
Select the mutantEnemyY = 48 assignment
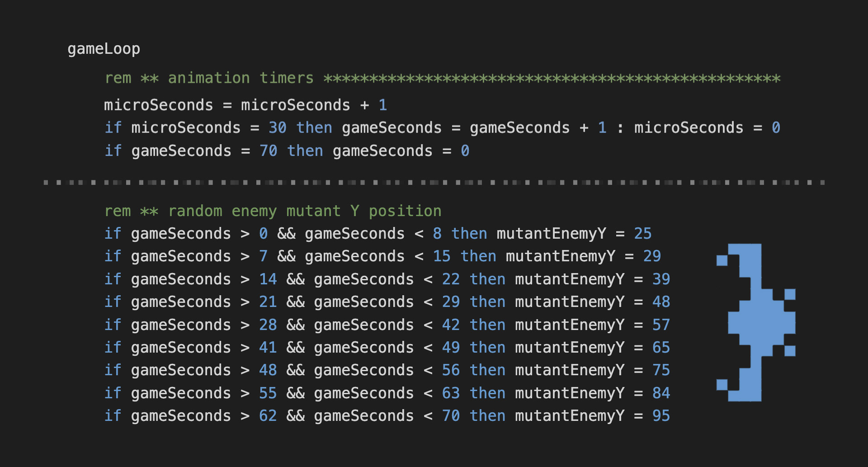click(x=592, y=302)
